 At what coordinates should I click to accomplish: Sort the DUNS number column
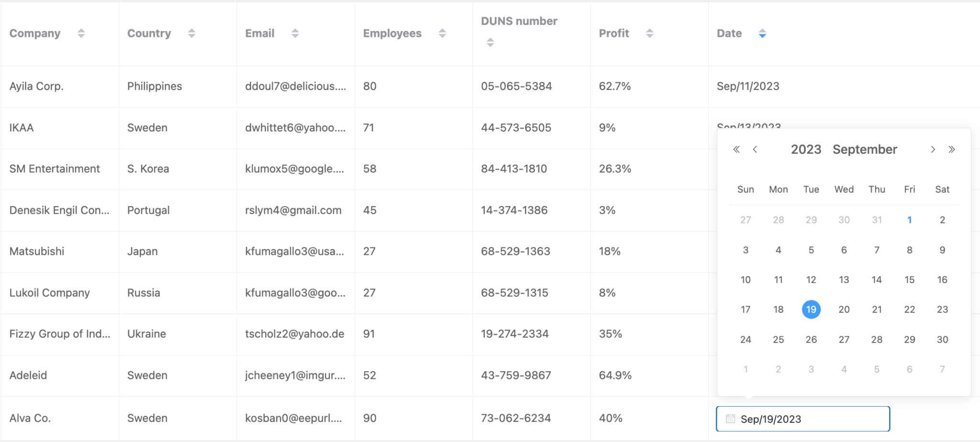490,42
